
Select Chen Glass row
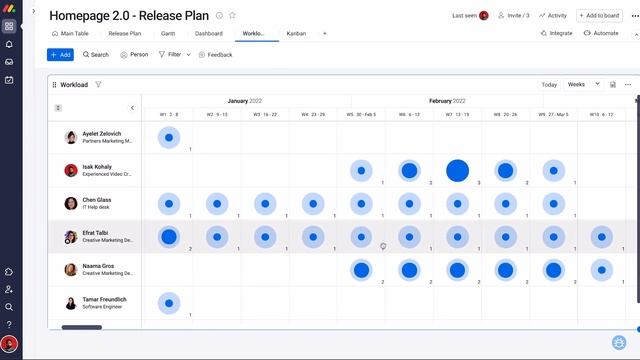coord(95,204)
